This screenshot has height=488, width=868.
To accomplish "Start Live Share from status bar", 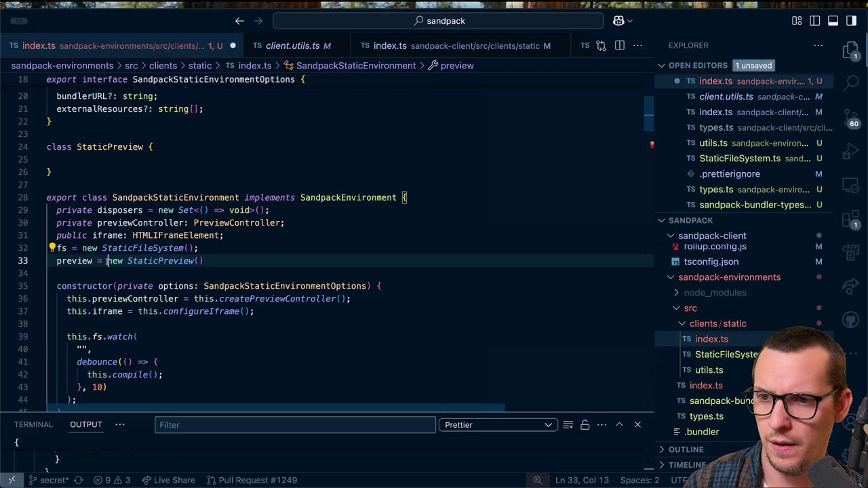I will 167,480.
